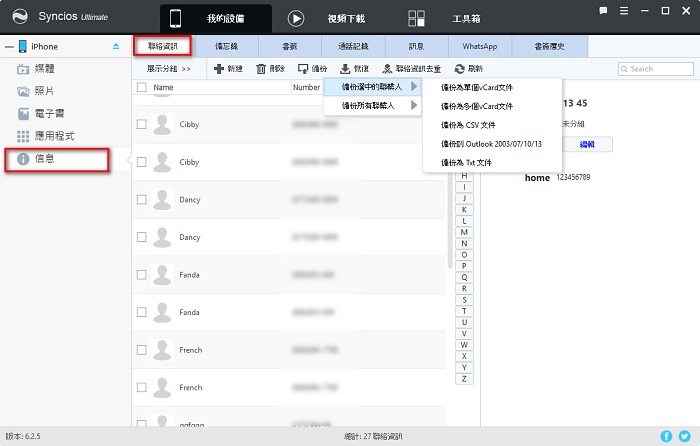Open the hamburger menu icon
This screenshot has width=700, height=446.
pyautogui.click(x=624, y=11)
